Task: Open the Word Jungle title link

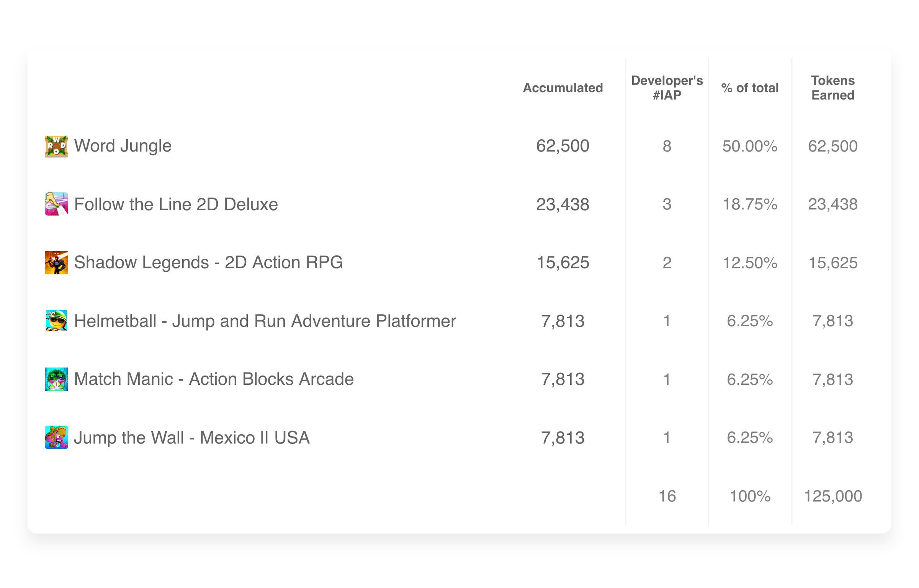Action: pos(123,146)
